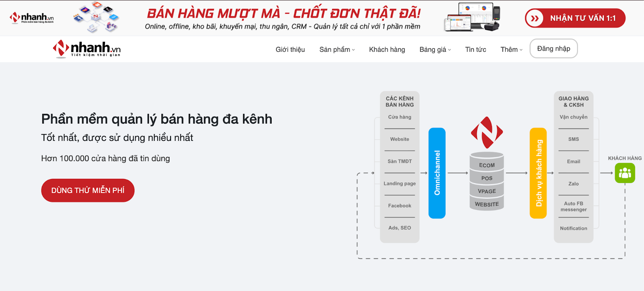The width and height of the screenshot is (644, 291).
Task: Click the red banner headline text
Action: (x=283, y=13)
